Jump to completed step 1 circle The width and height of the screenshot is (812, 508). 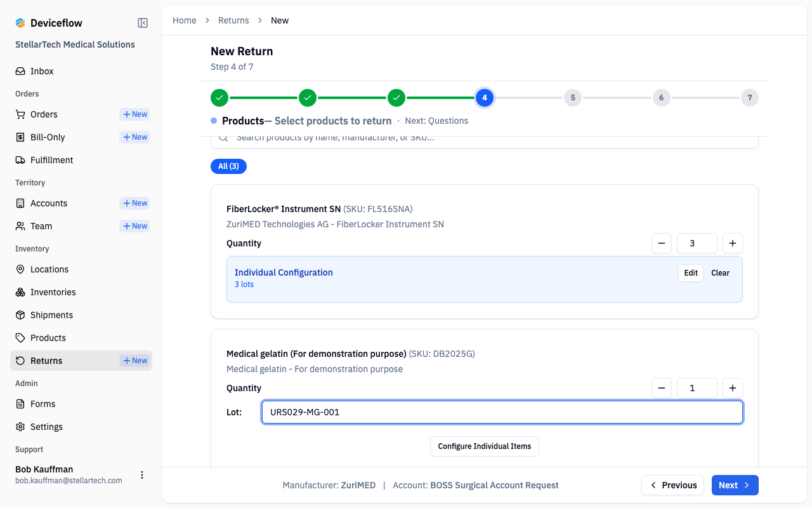click(219, 98)
